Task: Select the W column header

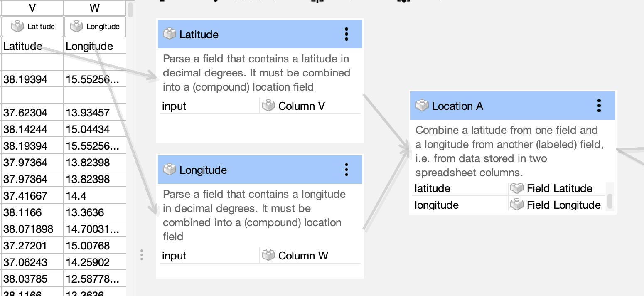Action: (x=94, y=7)
